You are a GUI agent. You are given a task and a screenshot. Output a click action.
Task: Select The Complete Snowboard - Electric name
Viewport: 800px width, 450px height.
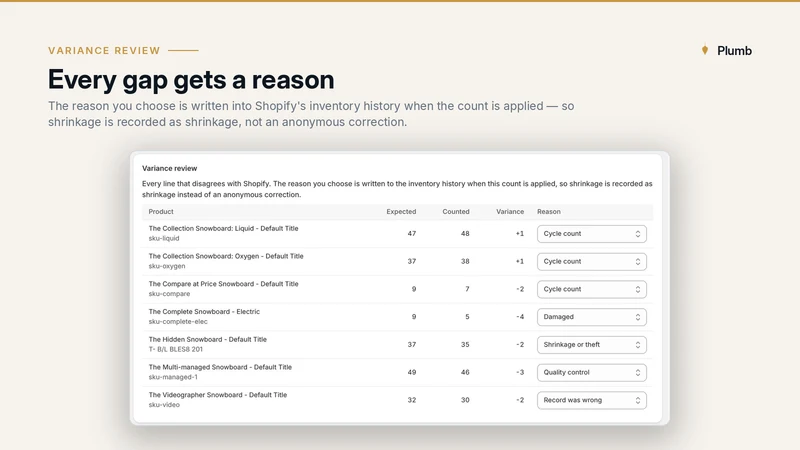tap(204, 312)
